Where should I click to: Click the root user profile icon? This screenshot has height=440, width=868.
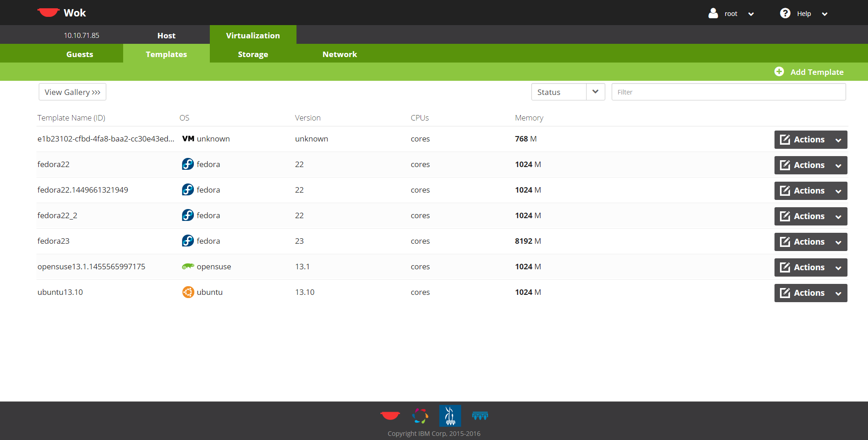[713, 13]
